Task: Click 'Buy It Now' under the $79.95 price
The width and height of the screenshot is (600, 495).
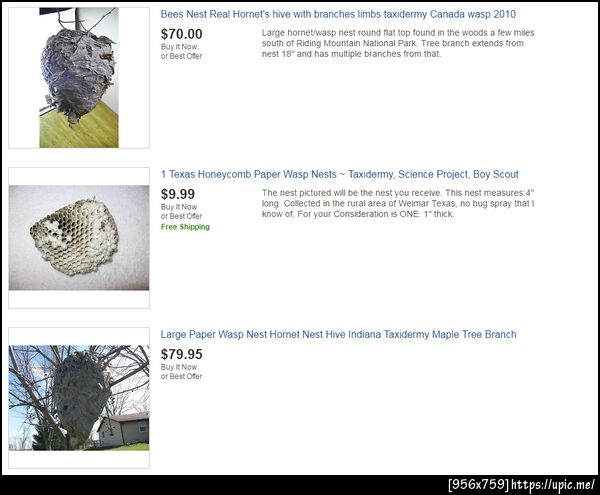Action: pos(179,367)
